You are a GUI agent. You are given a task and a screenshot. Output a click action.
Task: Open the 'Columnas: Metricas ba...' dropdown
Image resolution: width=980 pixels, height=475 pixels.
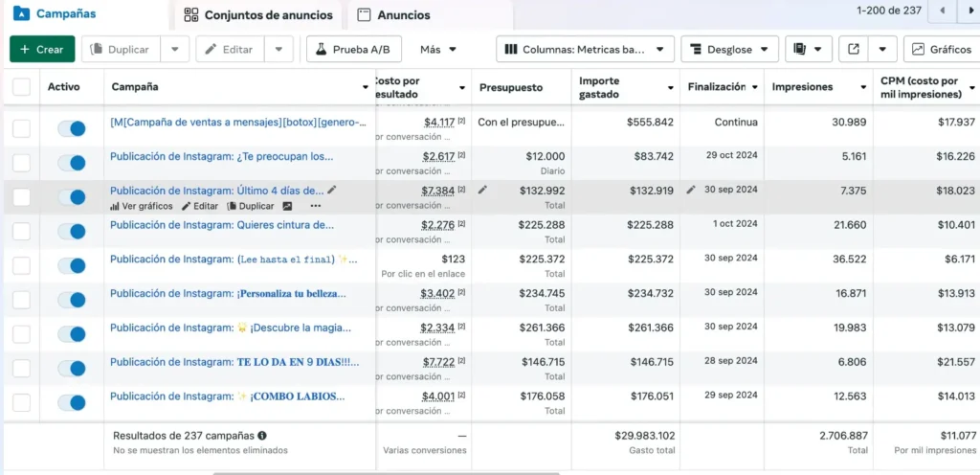[x=585, y=49]
